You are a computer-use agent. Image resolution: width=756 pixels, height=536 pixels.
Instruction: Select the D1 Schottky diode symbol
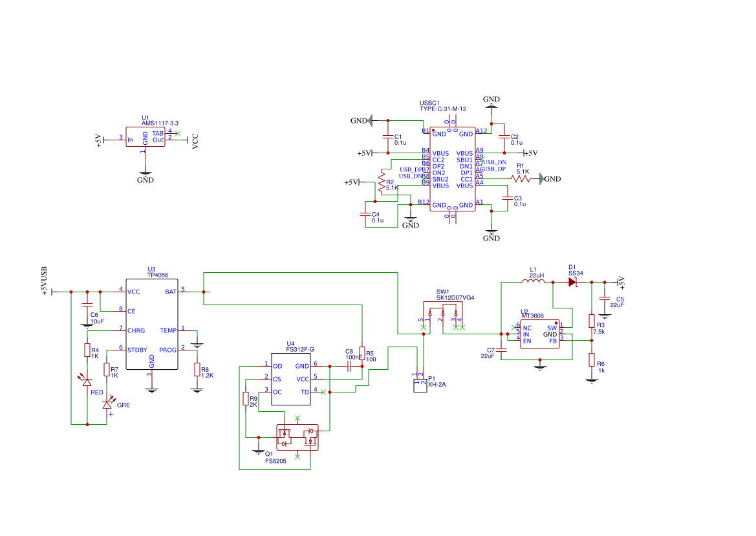[573, 282]
